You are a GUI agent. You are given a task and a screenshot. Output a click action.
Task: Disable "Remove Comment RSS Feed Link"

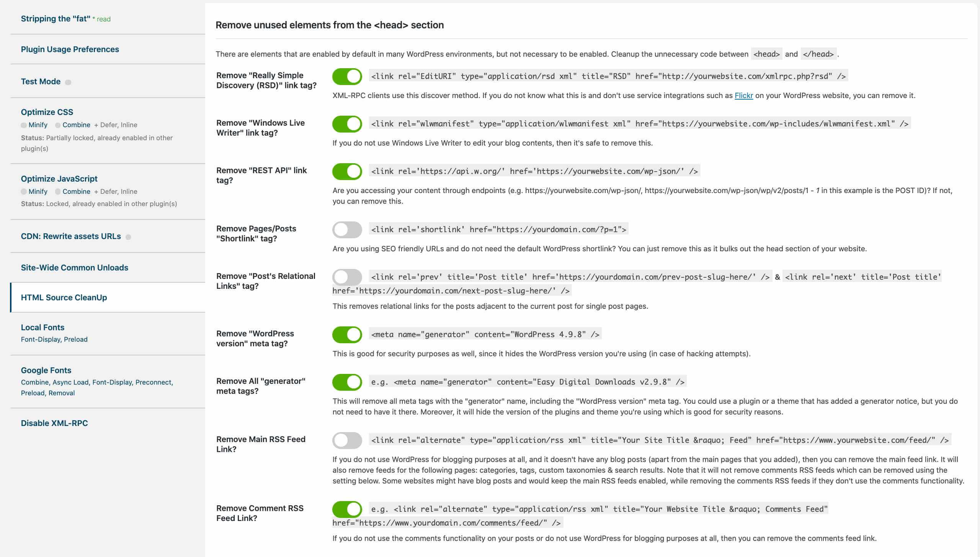click(347, 509)
